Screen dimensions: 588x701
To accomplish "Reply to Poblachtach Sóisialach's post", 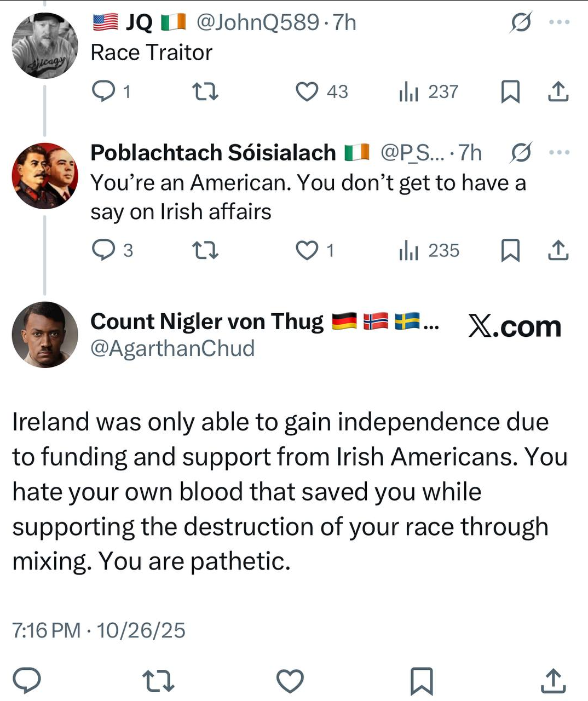I will click(103, 250).
